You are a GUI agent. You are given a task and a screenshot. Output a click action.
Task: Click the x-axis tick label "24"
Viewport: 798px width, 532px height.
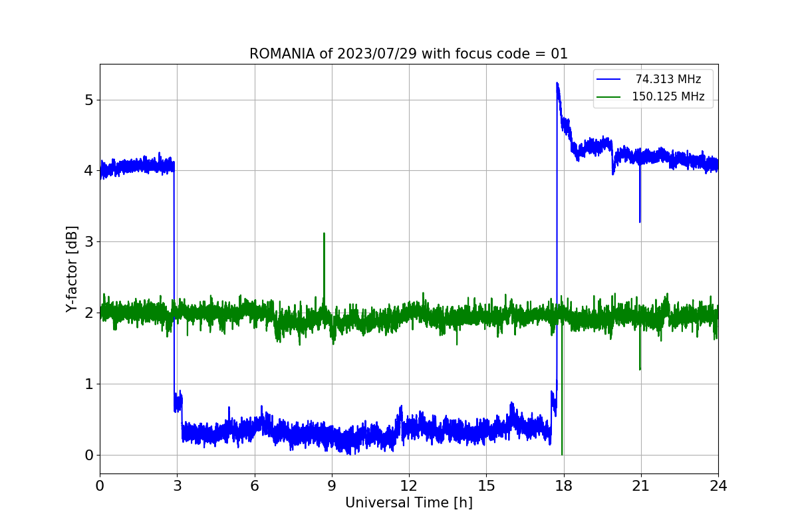tap(718, 485)
